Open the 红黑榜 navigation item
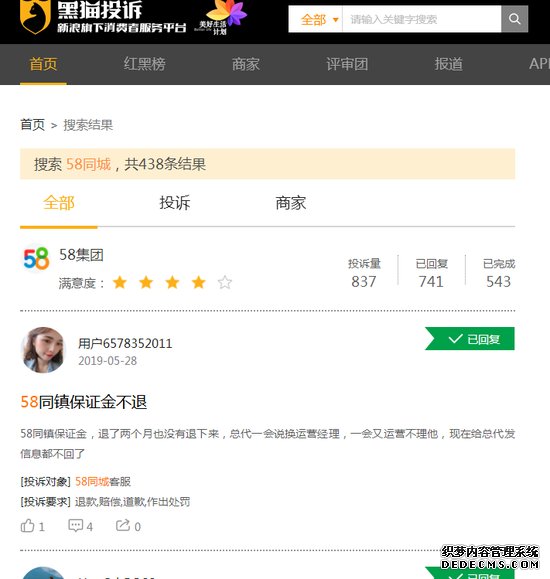The image size is (550, 579). pos(144,64)
